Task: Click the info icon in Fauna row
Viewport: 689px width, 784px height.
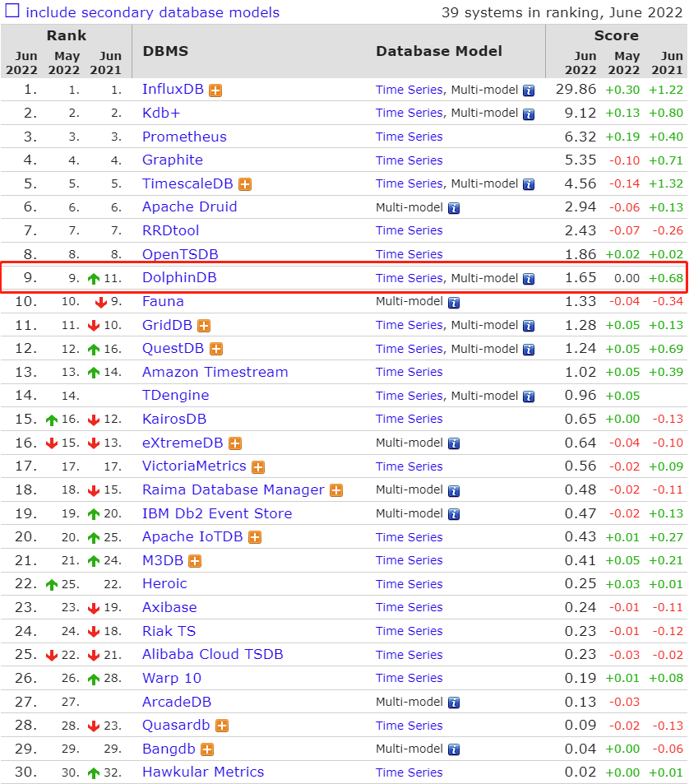Action: [454, 303]
